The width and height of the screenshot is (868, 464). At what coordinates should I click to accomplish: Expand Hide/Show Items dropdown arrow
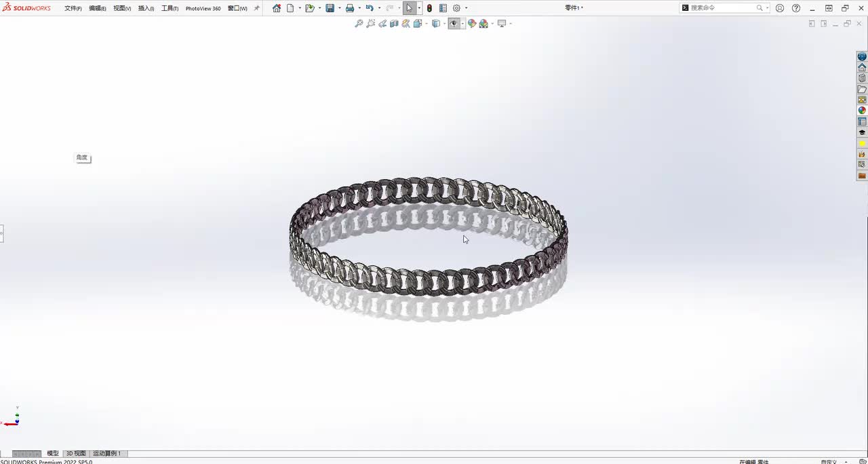[x=463, y=24]
